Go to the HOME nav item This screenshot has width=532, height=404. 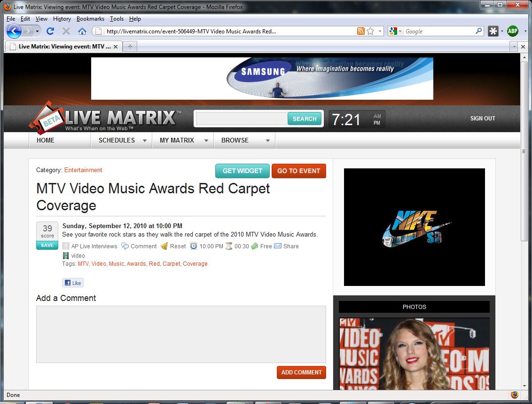pyautogui.click(x=46, y=140)
